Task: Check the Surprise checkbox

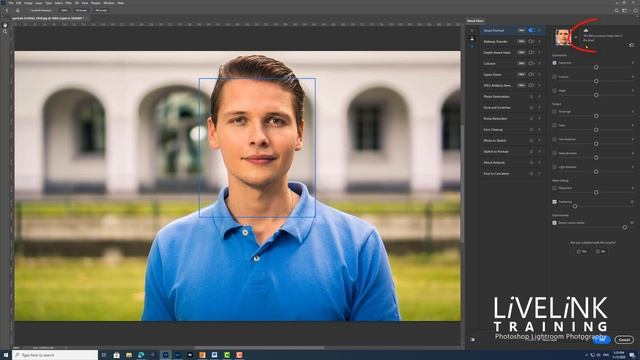Action: [x=554, y=77]
